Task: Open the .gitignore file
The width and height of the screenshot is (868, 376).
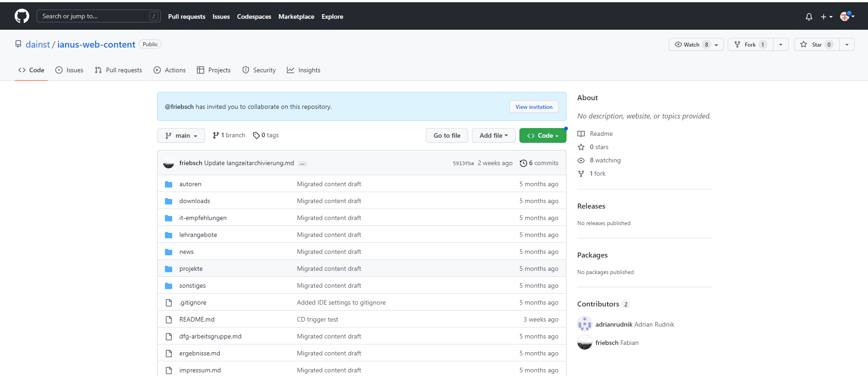Action: tap(193, 302)
